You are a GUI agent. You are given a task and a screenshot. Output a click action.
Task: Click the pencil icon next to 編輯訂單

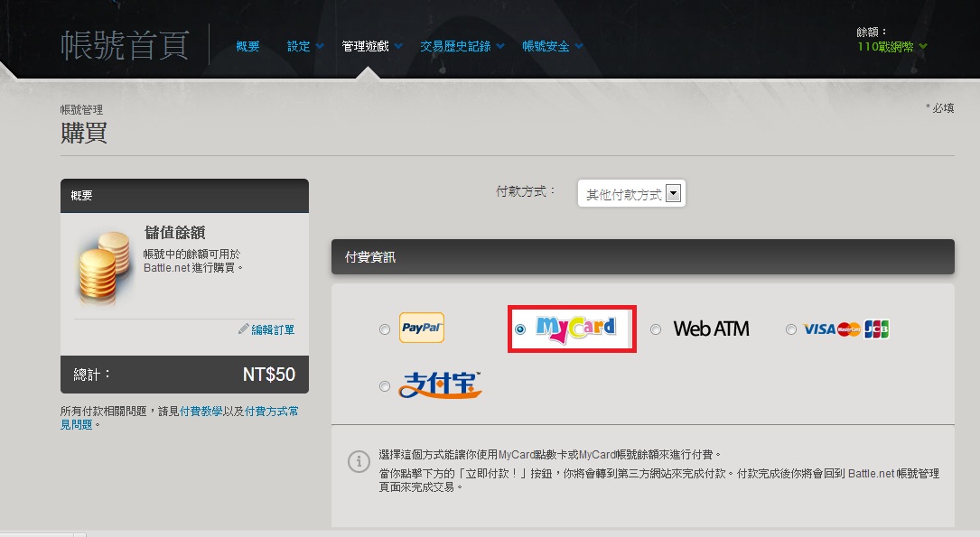[244, 329]
